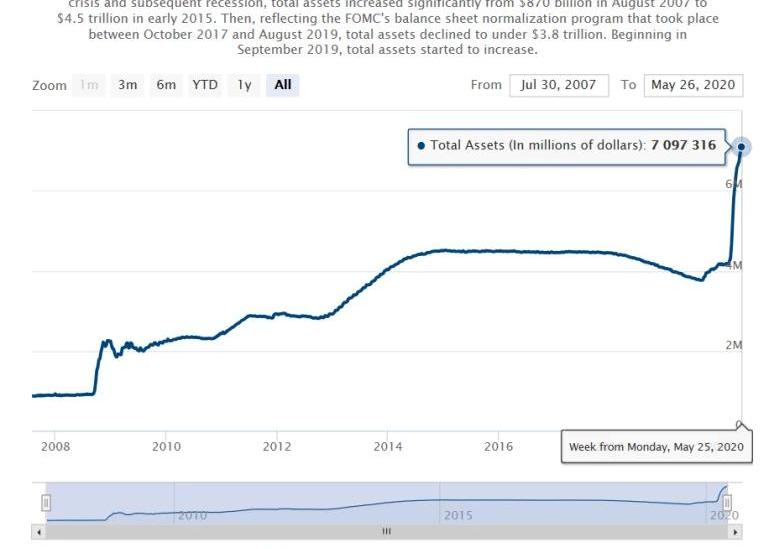Viewport: 769px width, 549px height.
Task: Click the Week from Monday date tooltip
Action: pos(656,447)
